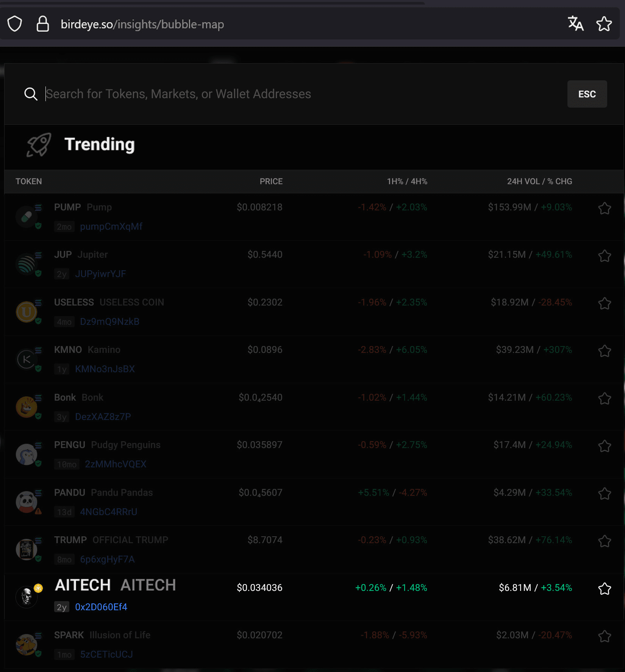
Task: Bookmark this page with the browser star icon
Action: [x=604, y=24]
